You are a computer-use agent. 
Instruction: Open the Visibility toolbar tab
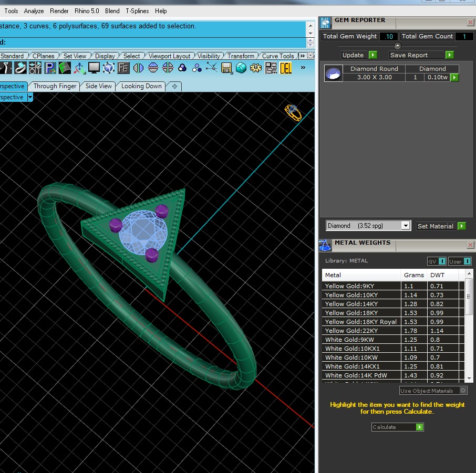coord(209,56)
